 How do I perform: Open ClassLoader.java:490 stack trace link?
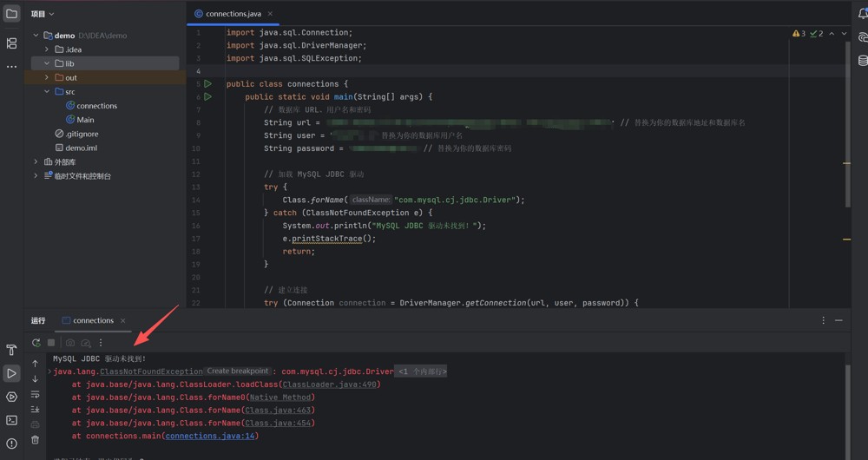(x=329, y=384)
